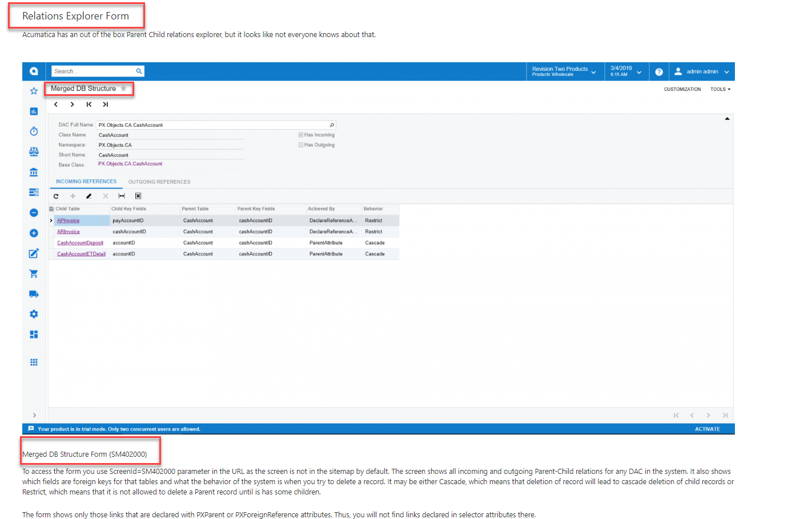The image size is (812, 519).
Task: Open the Configuration gear icon in the sidebar
Action: pos(34,314)
